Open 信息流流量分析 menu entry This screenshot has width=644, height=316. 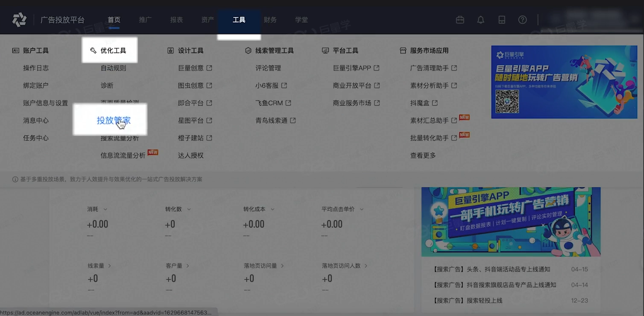click(123, 156)
